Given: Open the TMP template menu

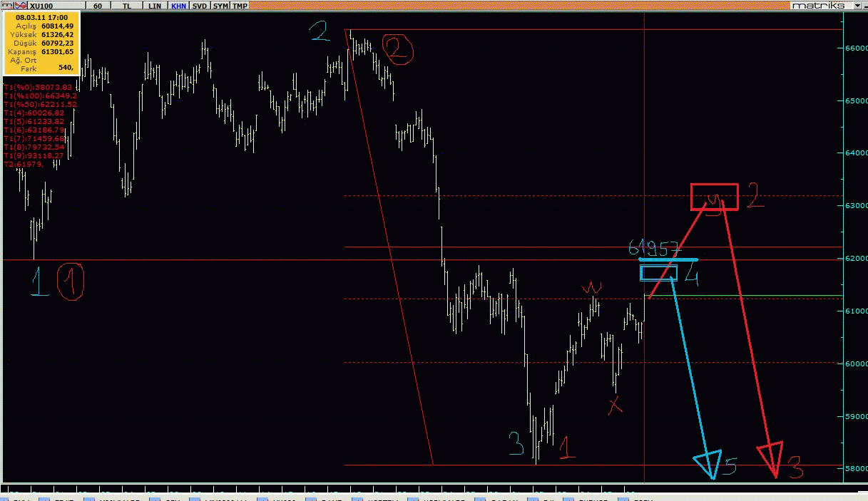Looking at the screenshot, I should tap(240, 6).
